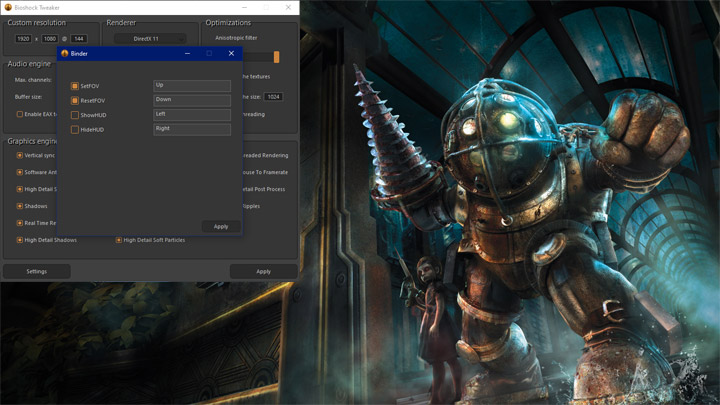The height and width of the screenshot is (405, 720).
Task: Enable the ShowHUD checkbox
Action: point(74,115)
